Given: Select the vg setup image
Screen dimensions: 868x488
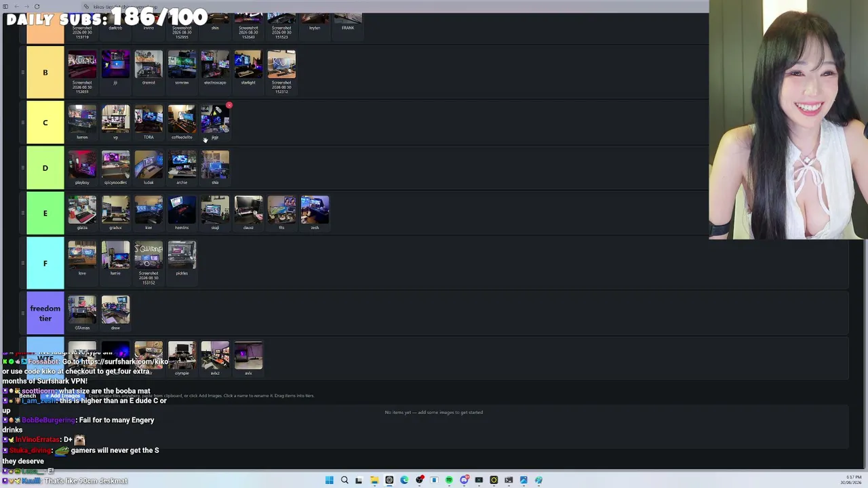Looking at the screenshot, I should (x=115, y=119).
